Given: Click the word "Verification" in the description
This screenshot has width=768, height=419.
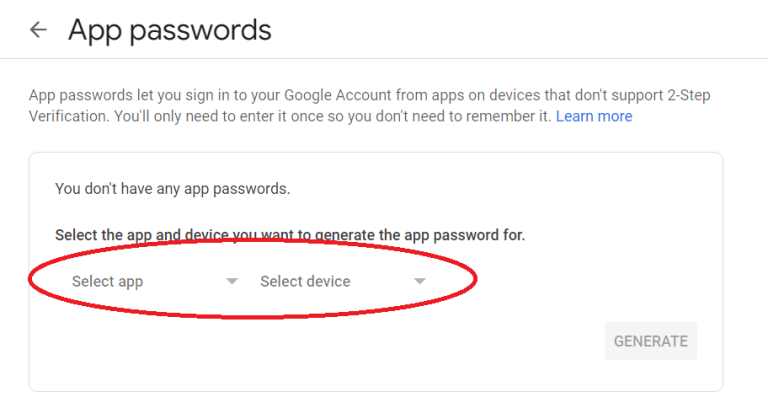Looking at the screenshot, I should 68,116.
